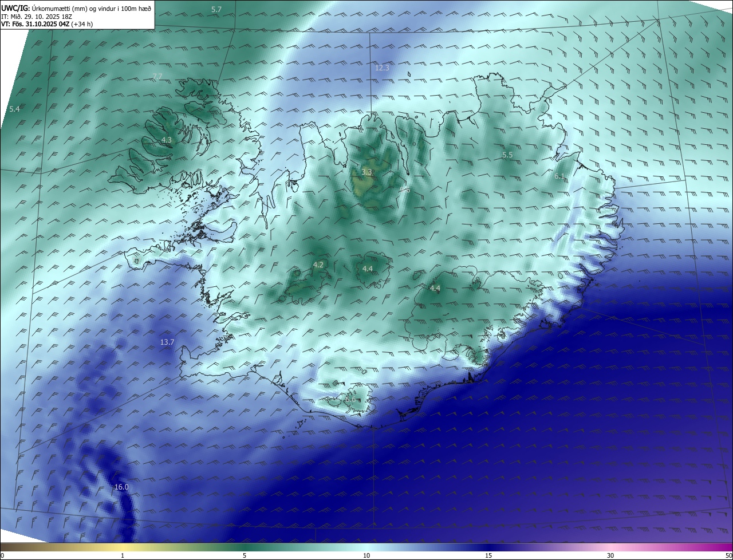Click the 6.1 value label
The height and width of the screenshot is (560, 733).
[x=559, y=176]
